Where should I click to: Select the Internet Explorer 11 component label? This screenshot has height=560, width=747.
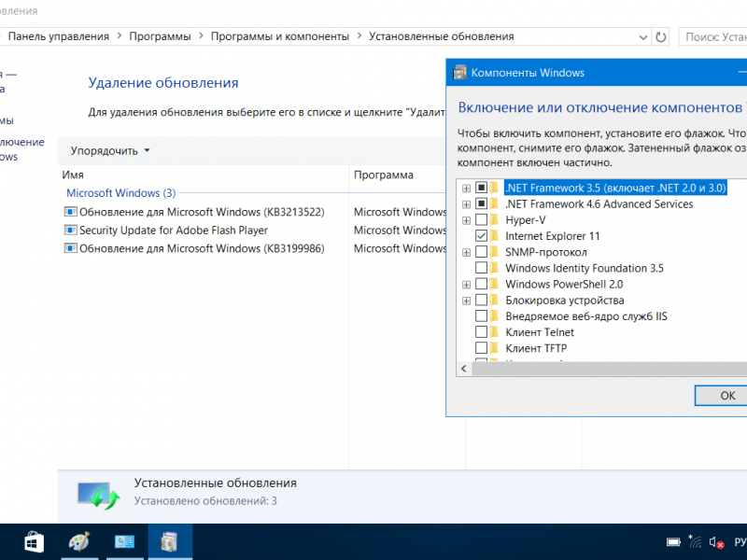pos(553,236)
